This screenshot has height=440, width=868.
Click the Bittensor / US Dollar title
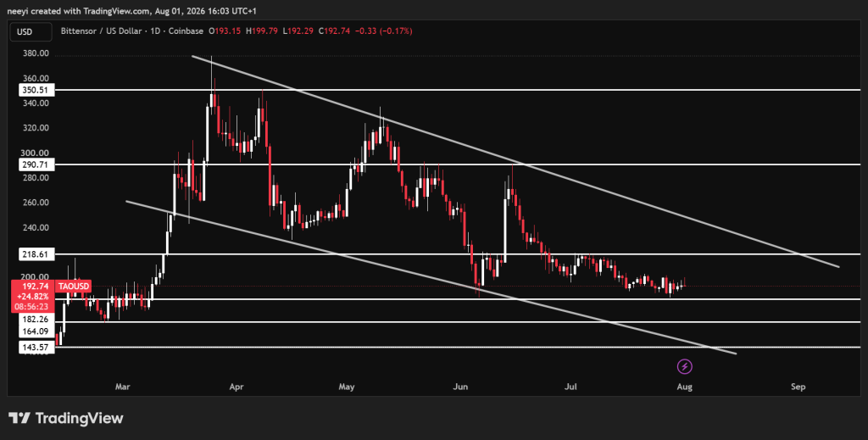pos(102,31)
